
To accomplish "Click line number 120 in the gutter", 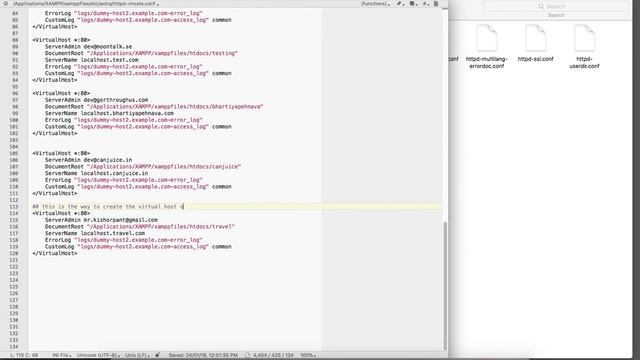I will tap(13, 253).
